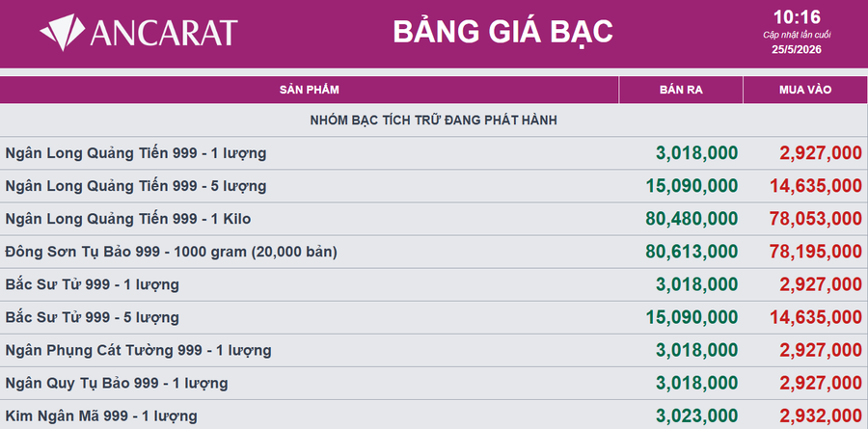Select the BÁN RA column header
This screenshot has height=429, width=868.
(681, 90)
